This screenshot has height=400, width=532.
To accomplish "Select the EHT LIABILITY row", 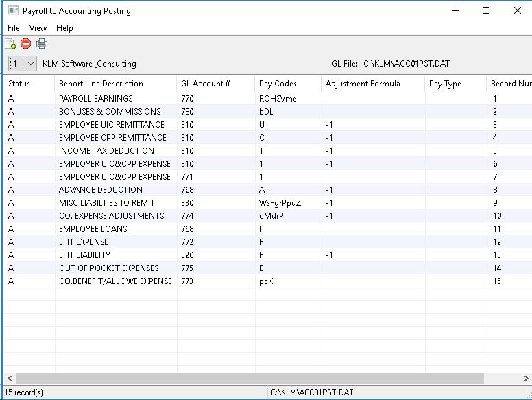I will 267,255.
